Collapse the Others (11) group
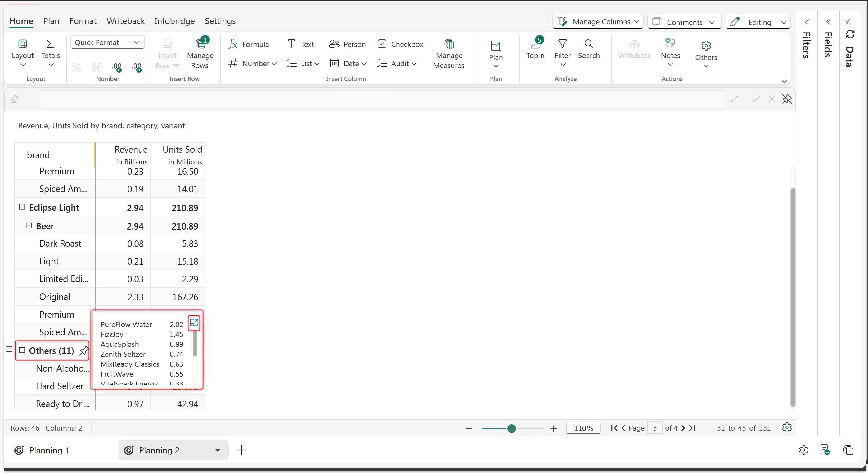The width and height of the screenshot is (868, 473). tap(22, 350)
